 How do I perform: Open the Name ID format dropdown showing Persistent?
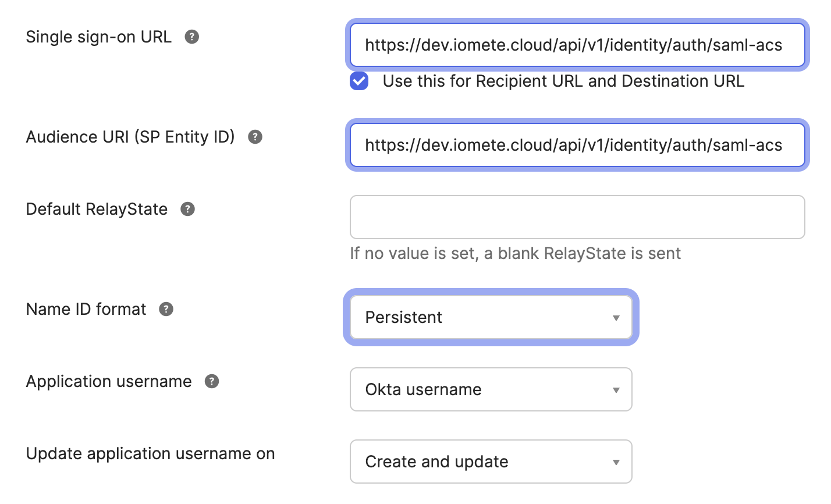pyautogui.click(x=491, y=317)
